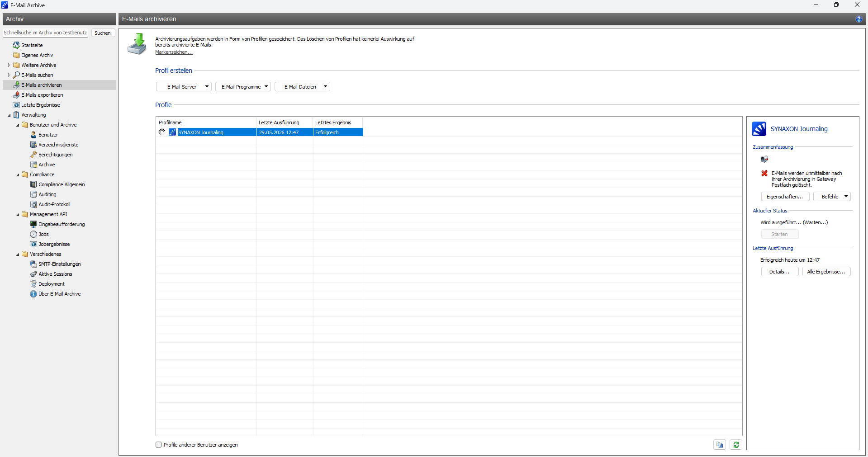Sort by Profilname column header
Screen dimensions: 868x457
point(206,122)
